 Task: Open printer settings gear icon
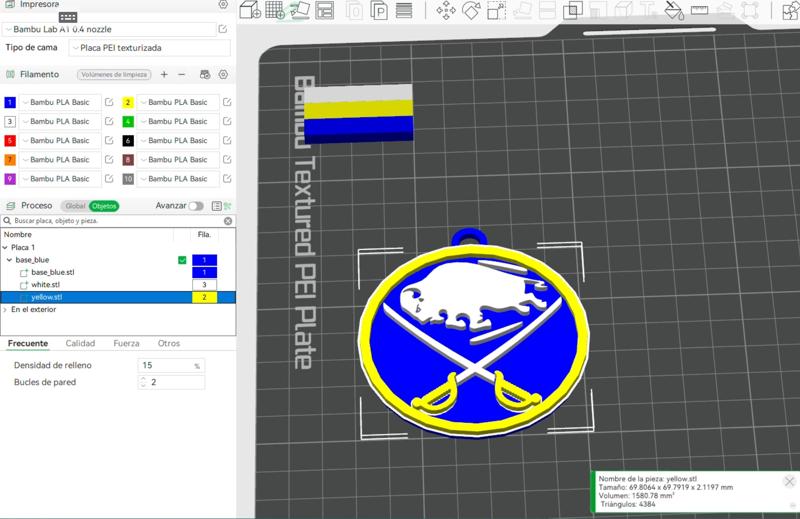223,5
